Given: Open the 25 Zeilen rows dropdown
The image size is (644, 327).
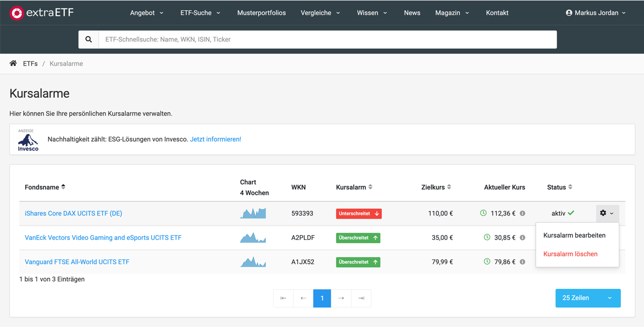Looking at the screenshot, I should pos(588,298).
